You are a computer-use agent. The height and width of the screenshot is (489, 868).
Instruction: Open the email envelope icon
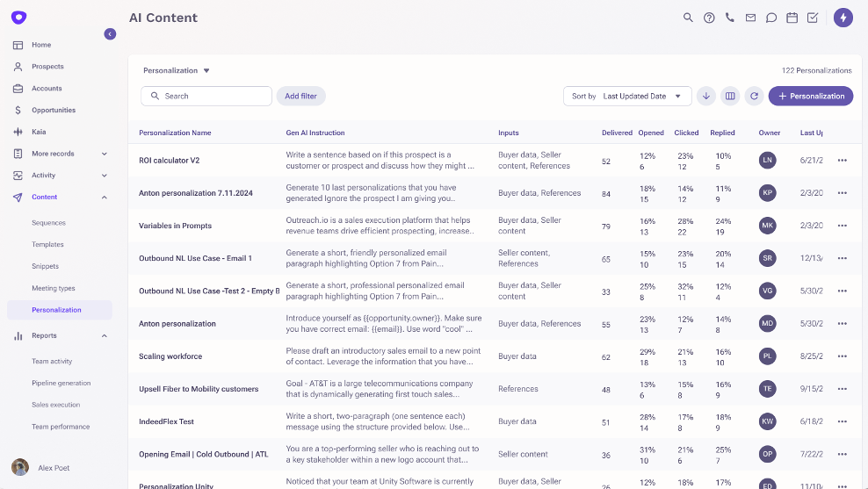pos(750,18)
